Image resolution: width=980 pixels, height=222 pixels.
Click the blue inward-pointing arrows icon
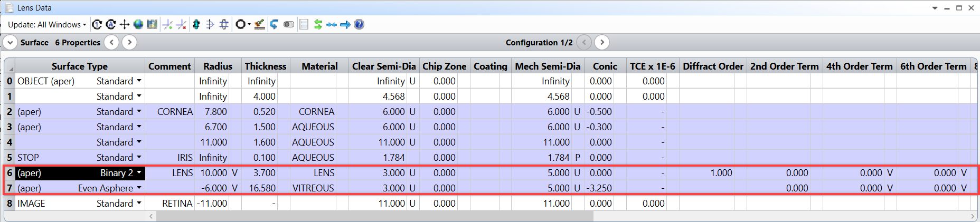[x=332, y=24]
